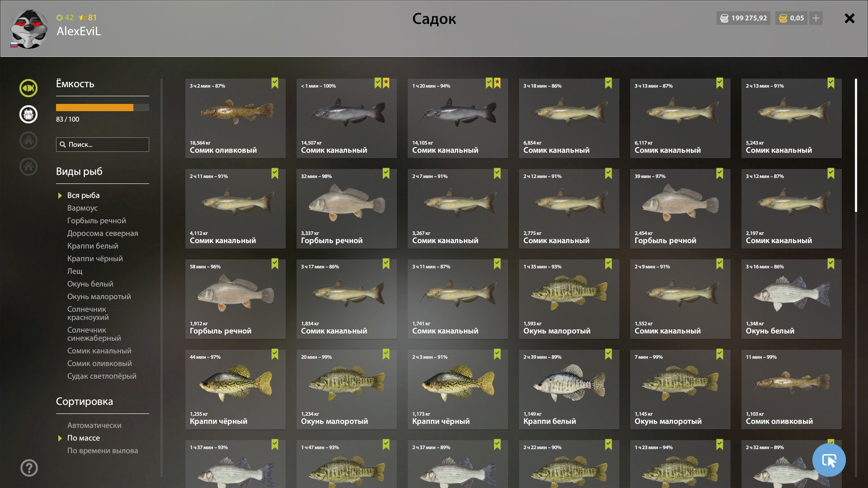Toggle bookmark on 3,337 кг Горбыль речной
This screenshot has height=488, width=868.
pos(386,174)
